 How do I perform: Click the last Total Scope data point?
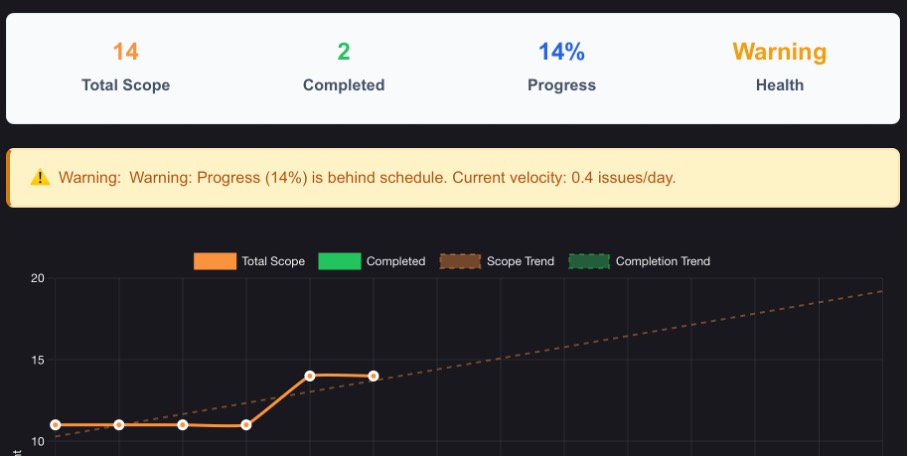click(x=373, y=376)
